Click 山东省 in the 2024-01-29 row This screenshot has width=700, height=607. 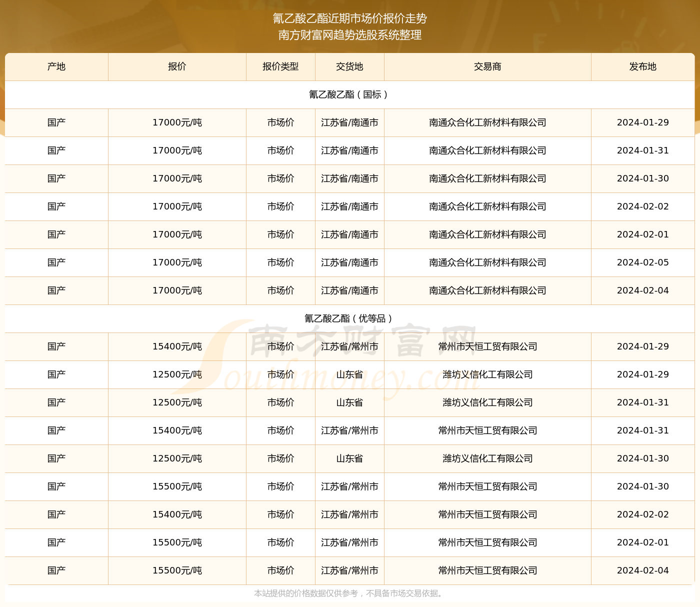pyautogui.click(x=349, y=374)
